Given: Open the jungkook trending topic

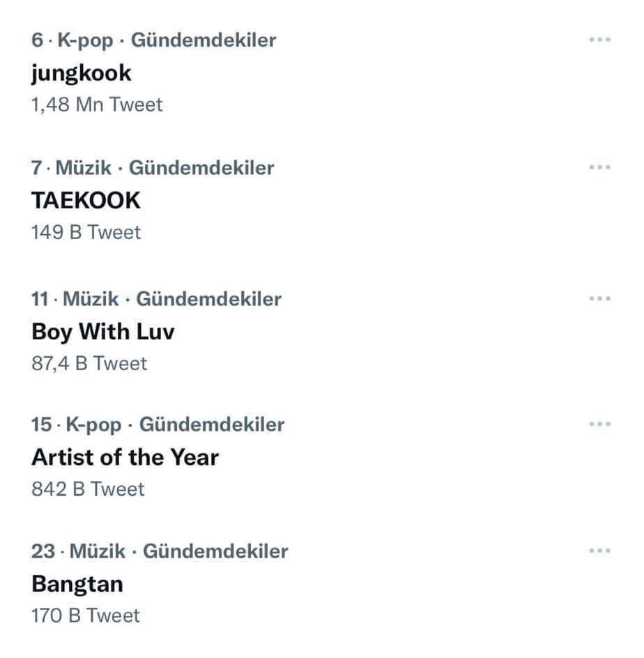Looking at the screenshot, I should [82, 72].
